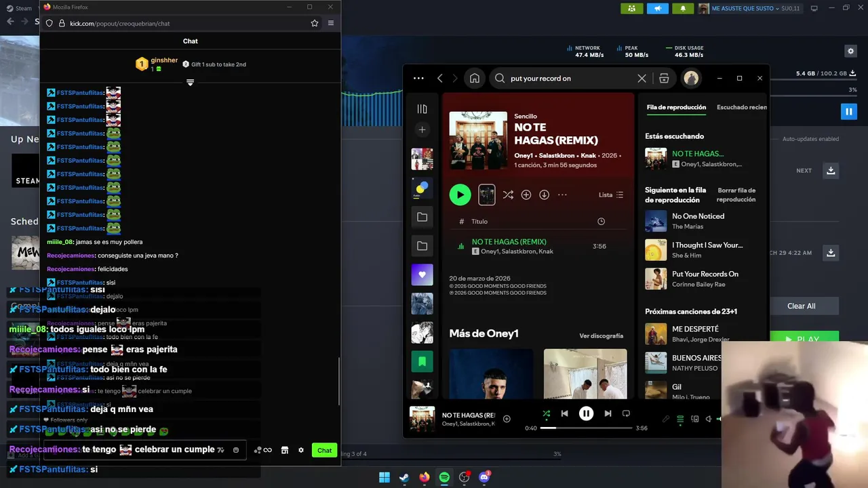This screenshot has height=488, width=868.
Task: Clear the Spotify search field
Action: [x=642, y=78]
